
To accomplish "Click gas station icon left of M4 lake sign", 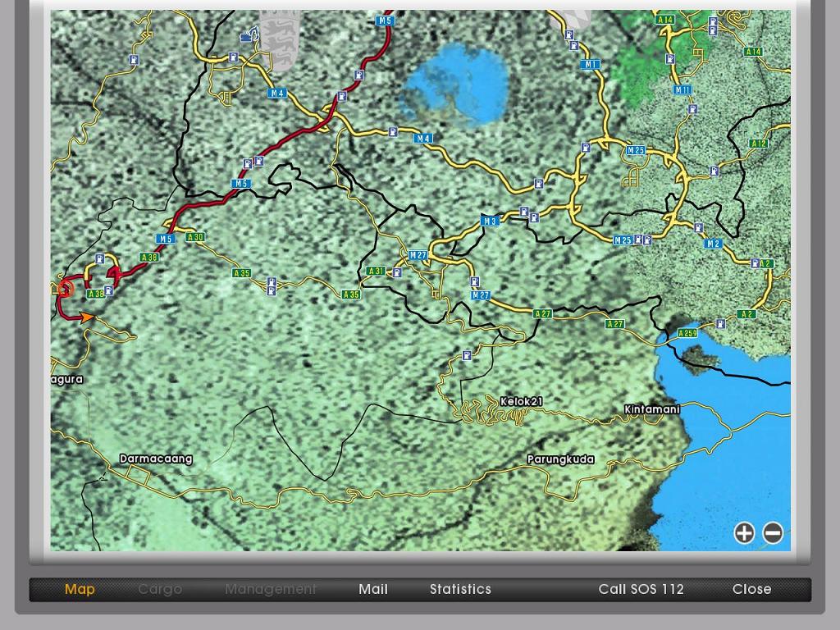I will tap(393, 132).
